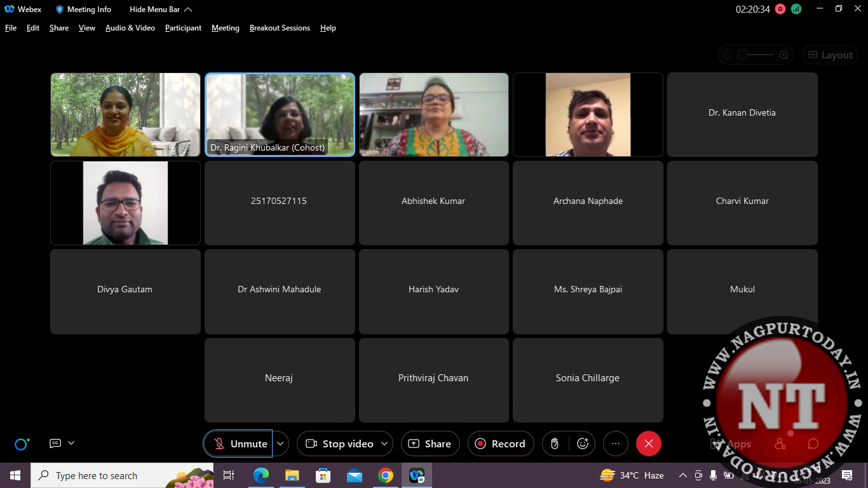Click the zoom out magnifier icon

tap(728, 55)
